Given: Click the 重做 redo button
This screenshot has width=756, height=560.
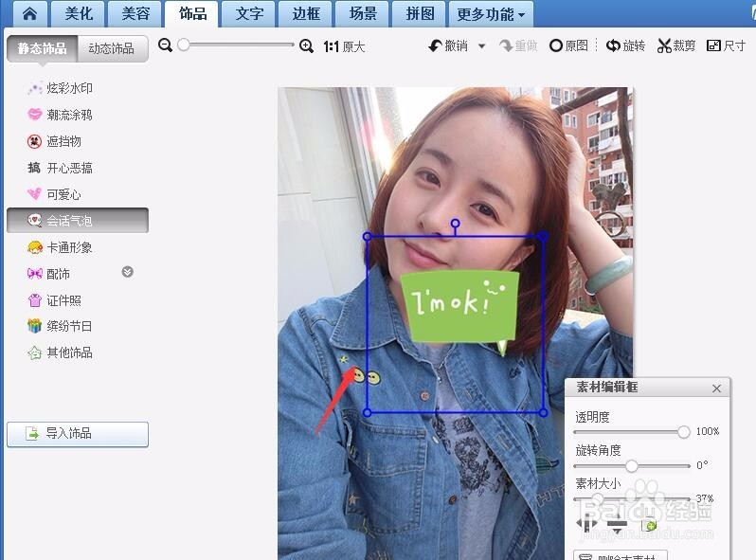Looking at the screenshot, I should [518, 45].
